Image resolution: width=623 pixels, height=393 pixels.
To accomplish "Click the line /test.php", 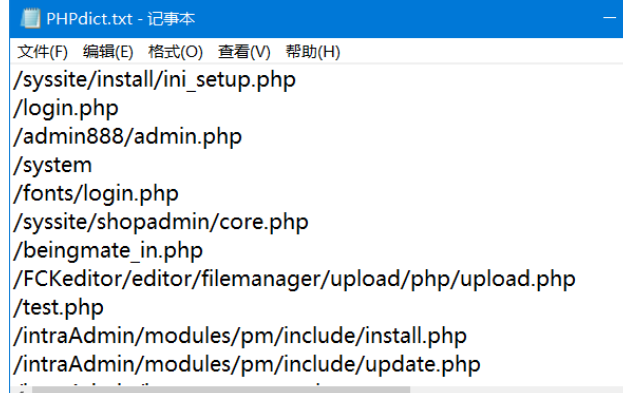I will pos(58,307).
